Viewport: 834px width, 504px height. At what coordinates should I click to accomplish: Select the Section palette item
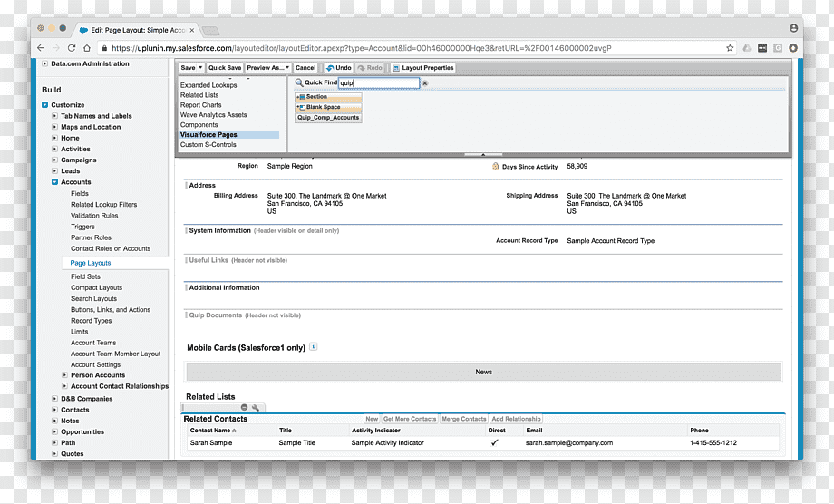pyautogui.click(x=328, y=97)
